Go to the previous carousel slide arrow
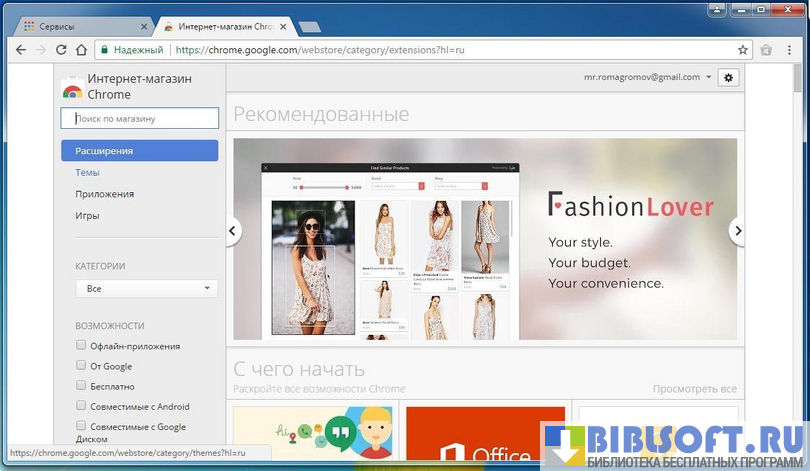 tap(233, 231)
